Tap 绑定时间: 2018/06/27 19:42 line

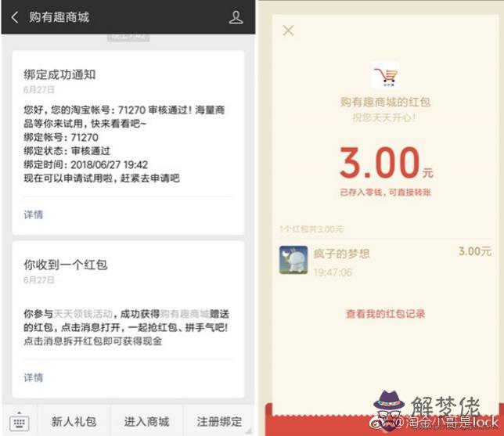86,164
